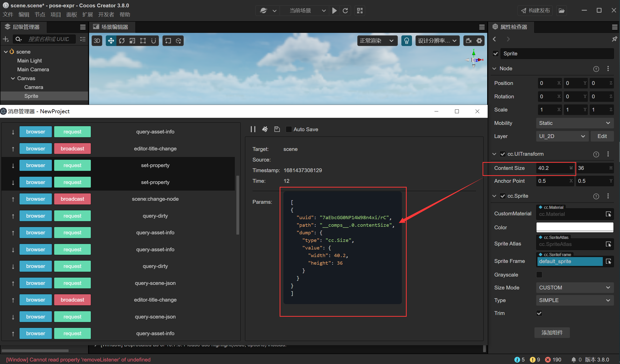Image resolution: width=620 pixels, height=364 pixels.
Task: Click the scene editor settings gear icon
Action: click(479, 41)
